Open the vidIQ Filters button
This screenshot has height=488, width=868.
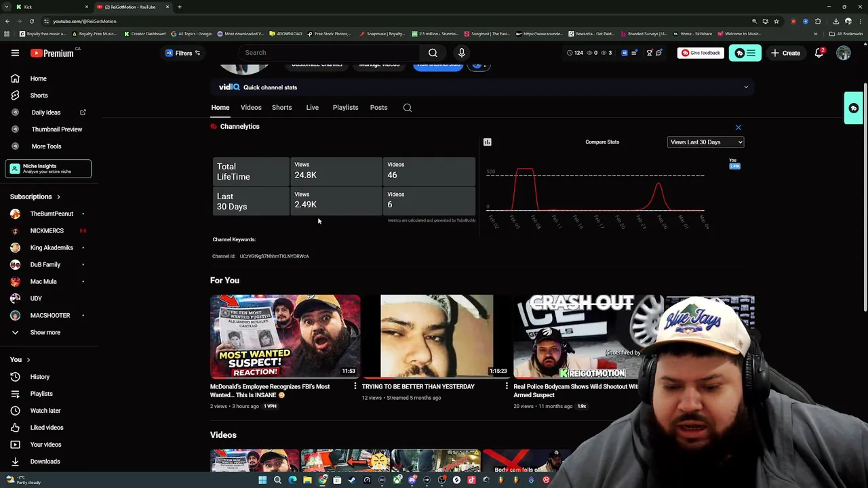183,53
